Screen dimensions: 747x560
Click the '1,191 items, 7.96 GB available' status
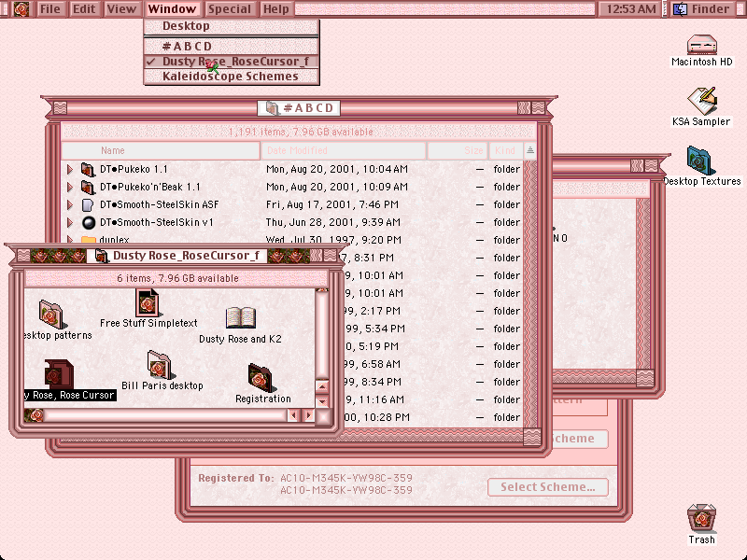click(x=300, y=132)
